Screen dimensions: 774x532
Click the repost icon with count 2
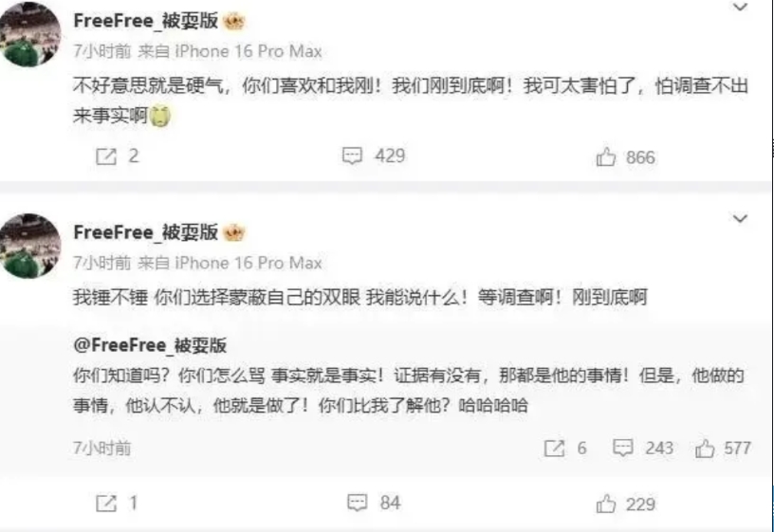[x=106, y=156]
